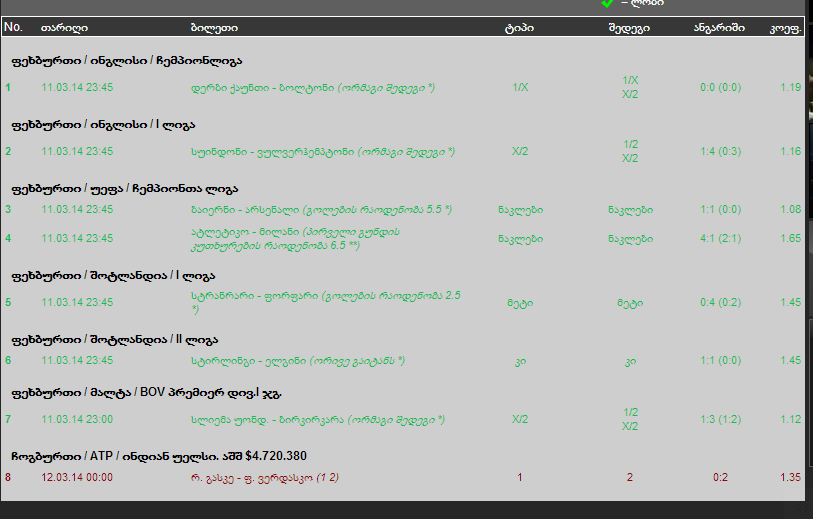Click match 'ატლეტიკო - მილანი'
Image resolution: width=813 pixels, height=519 pixels.
(x=245, y=232)
